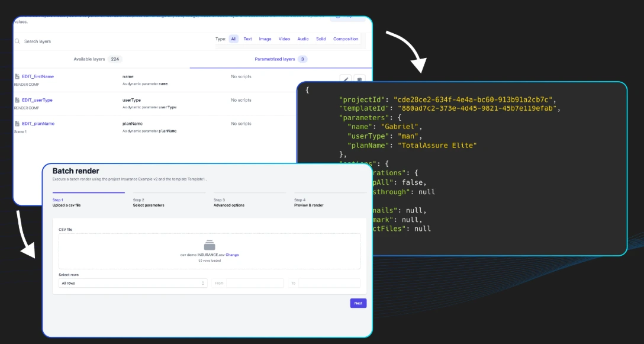This screenshot has width=644, height=344.
Task: Click the trash icon to delete the name parameter
Action: pyautogui.click(x=360, y=79)
